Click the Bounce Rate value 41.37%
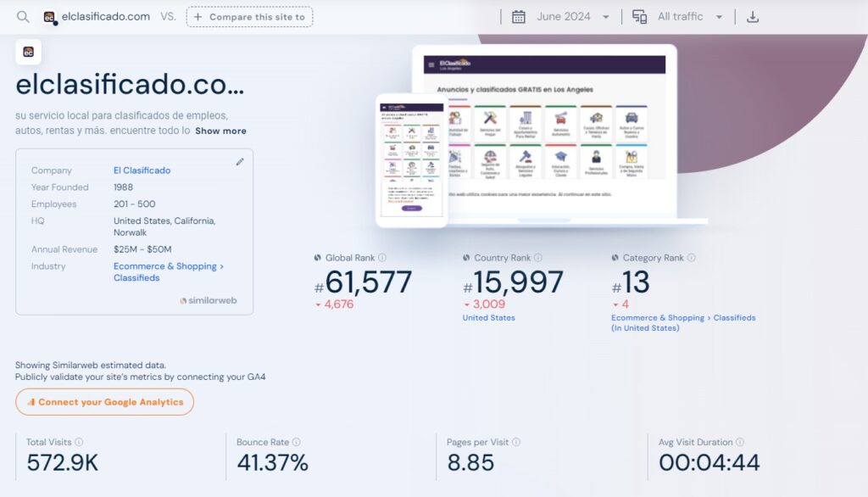The image size is (868, 497). [272, 462]
